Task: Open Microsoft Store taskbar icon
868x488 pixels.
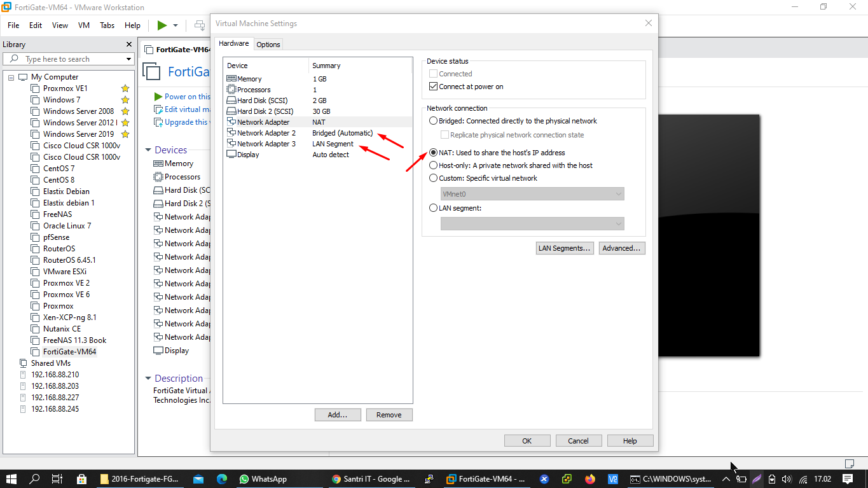Action: (81, 479)
